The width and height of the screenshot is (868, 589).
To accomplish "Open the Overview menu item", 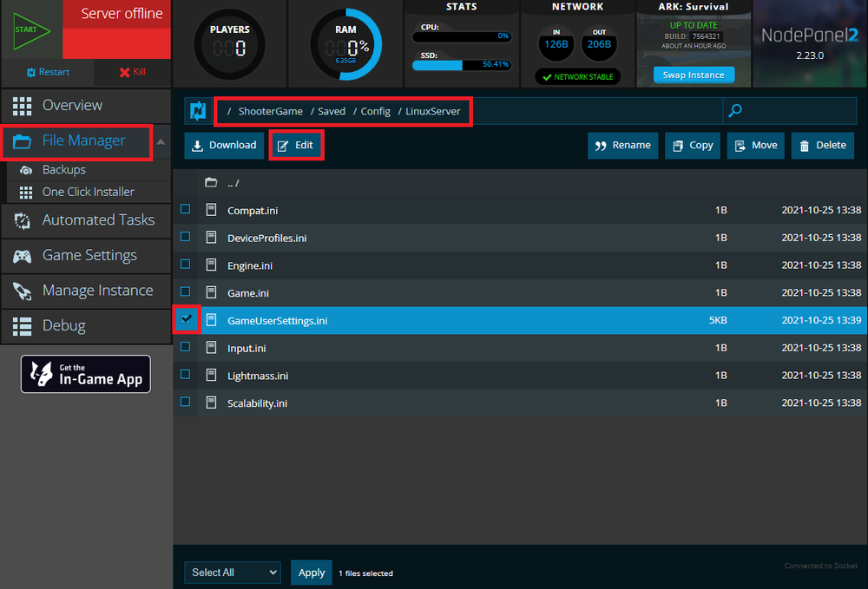I will click(x=72, y=105).
